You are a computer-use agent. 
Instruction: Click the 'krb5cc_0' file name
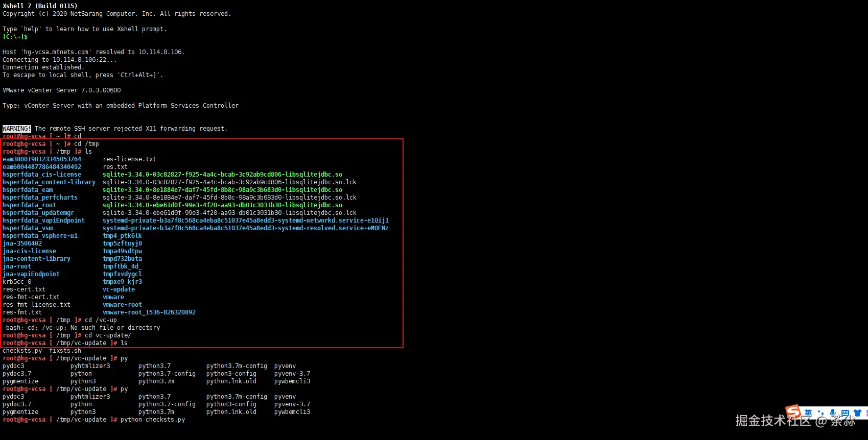[x=17, y=282]
